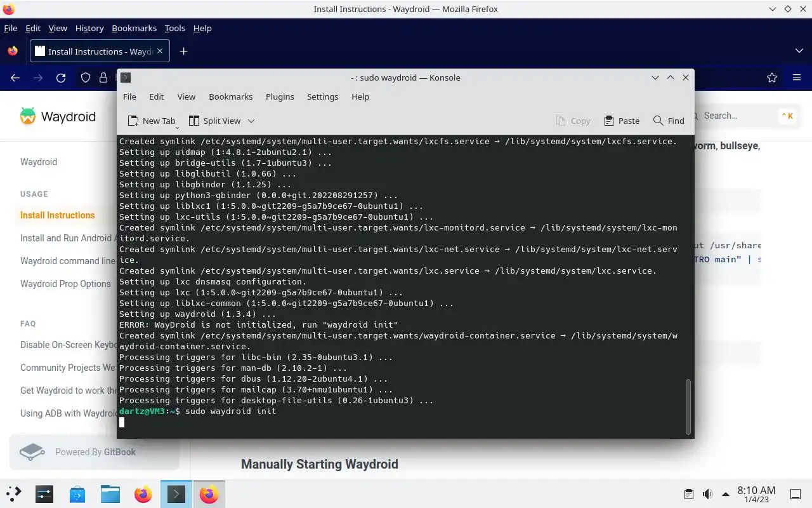The image size is (812, 508).
Task: Open Dolphin file manager from taskbar
Action: 110,493
